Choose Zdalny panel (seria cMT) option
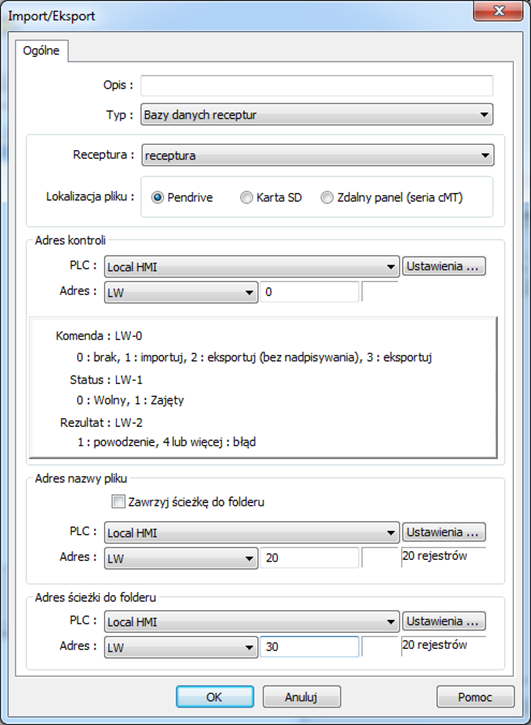 pos(392,197)
